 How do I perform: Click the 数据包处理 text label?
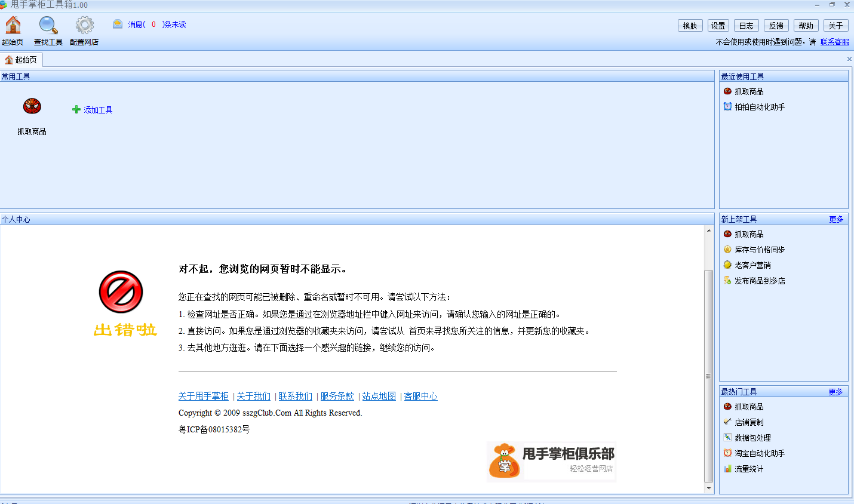click(752, 438)
